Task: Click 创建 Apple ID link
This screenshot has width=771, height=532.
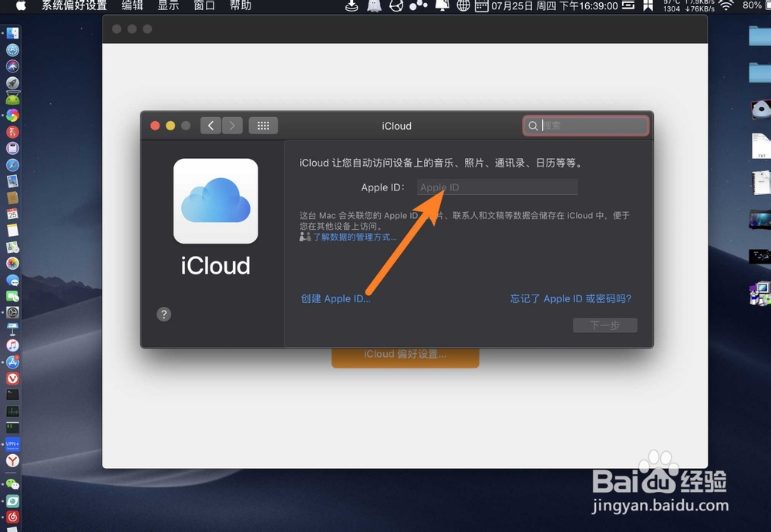Action: pos(335,298)
